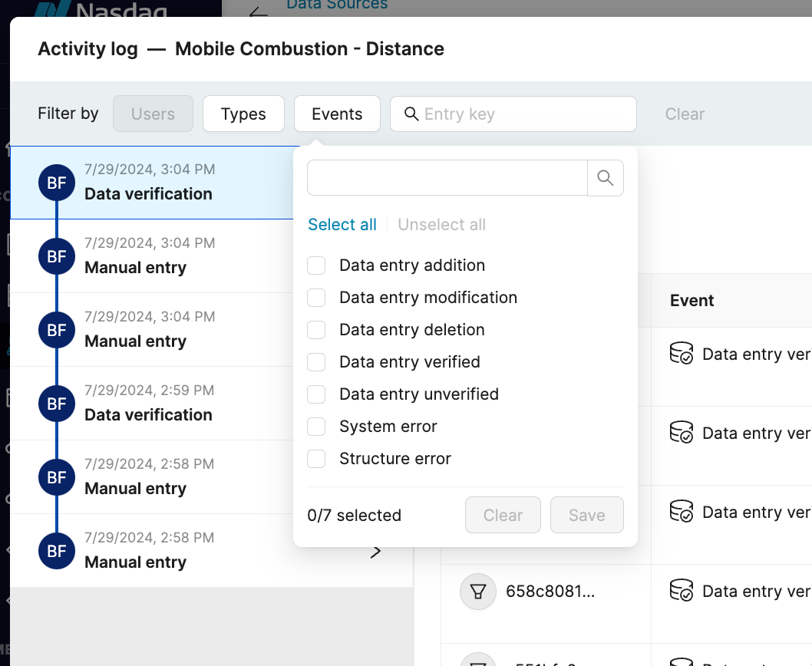
Task: Select the 3:04 PM Data verification entry
Action: pyautogui.click(x=152, y=183)
